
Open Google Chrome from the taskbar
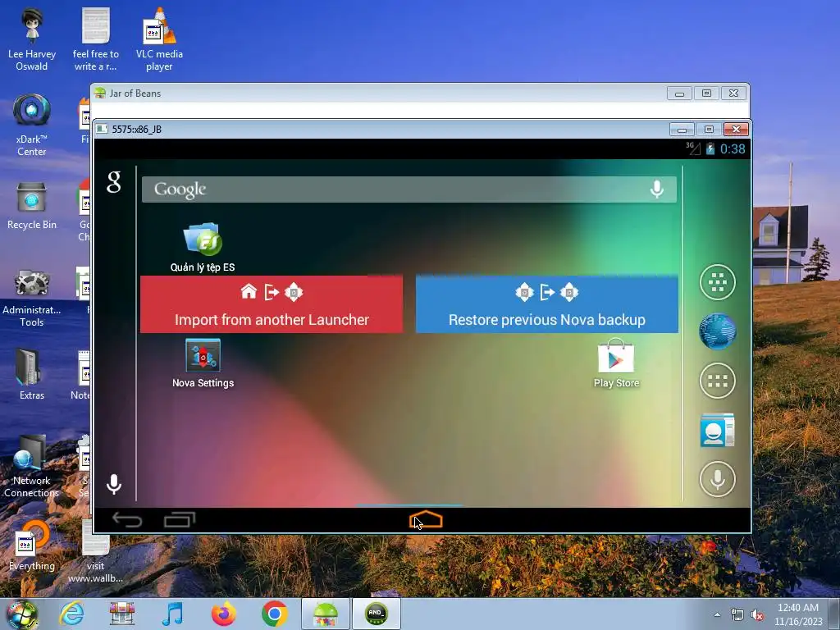[274, 614]
